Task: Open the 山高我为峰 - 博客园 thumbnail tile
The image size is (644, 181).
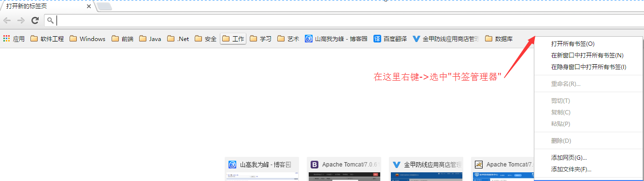Action: (x=262, y=169)
